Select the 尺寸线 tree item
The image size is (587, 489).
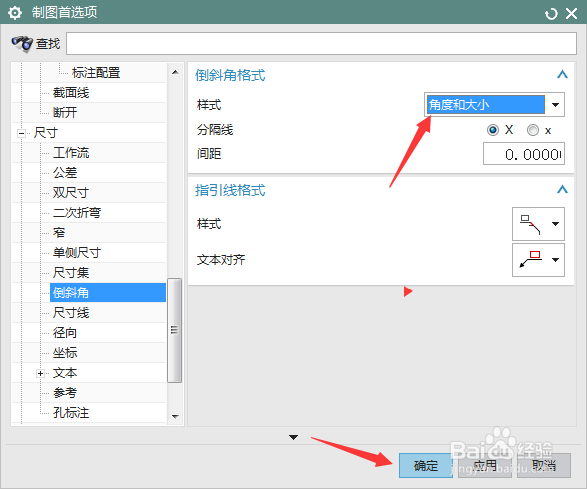[71, 313]
